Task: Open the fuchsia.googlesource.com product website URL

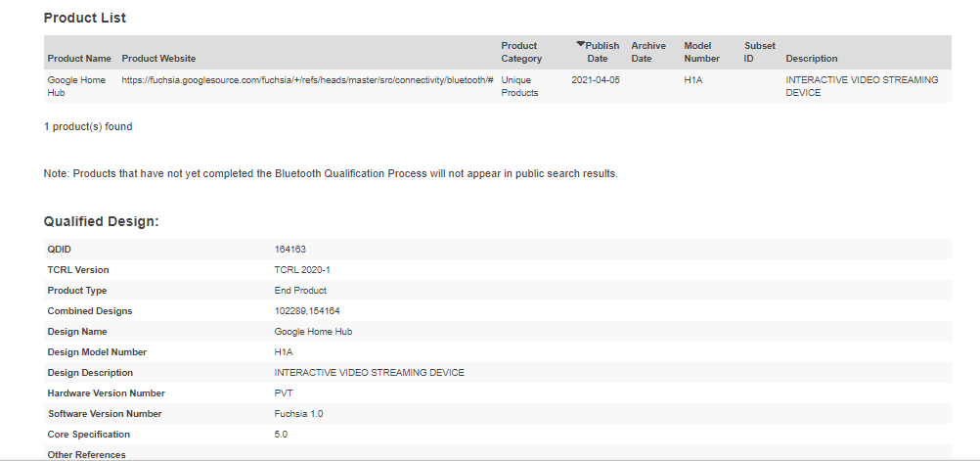Action: coord(308,80)
